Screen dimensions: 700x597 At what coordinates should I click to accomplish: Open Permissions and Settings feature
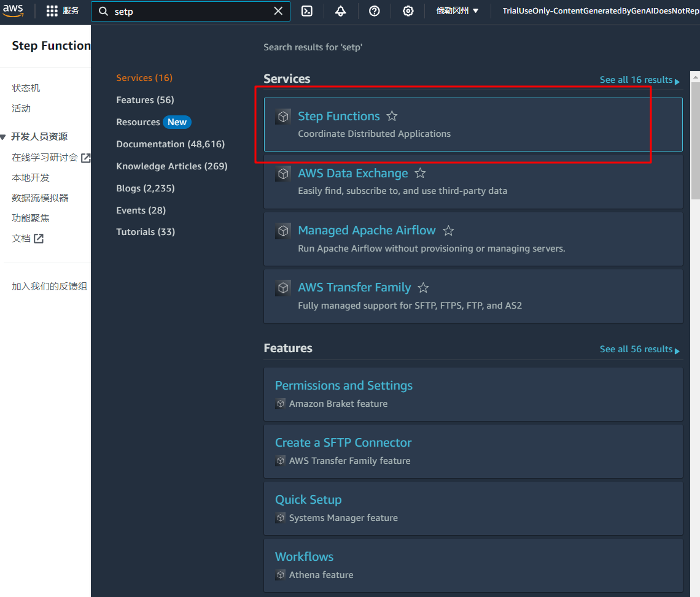tap(344, 385)
